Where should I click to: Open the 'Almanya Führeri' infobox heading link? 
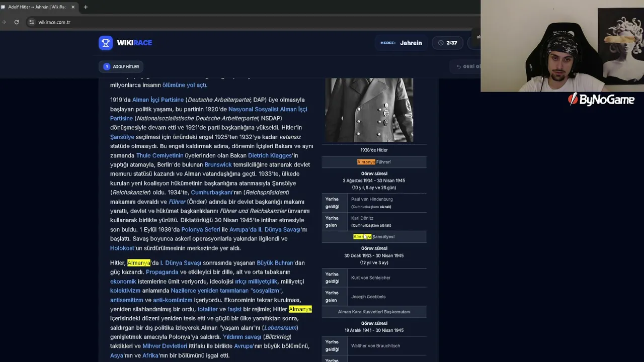coord(374,162)
